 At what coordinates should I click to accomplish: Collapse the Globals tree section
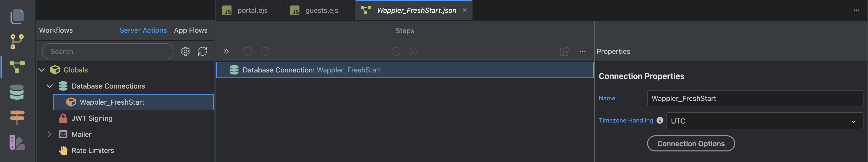click(x=42, y=70)
